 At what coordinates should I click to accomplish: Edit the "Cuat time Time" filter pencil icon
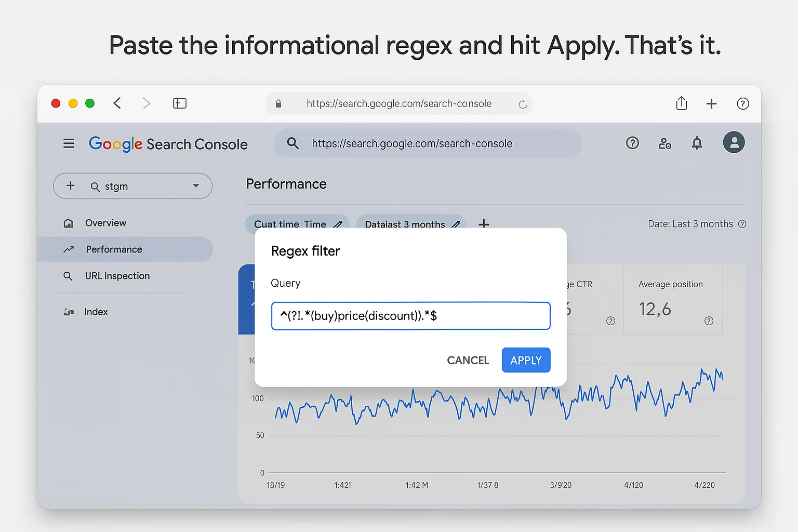338,224
